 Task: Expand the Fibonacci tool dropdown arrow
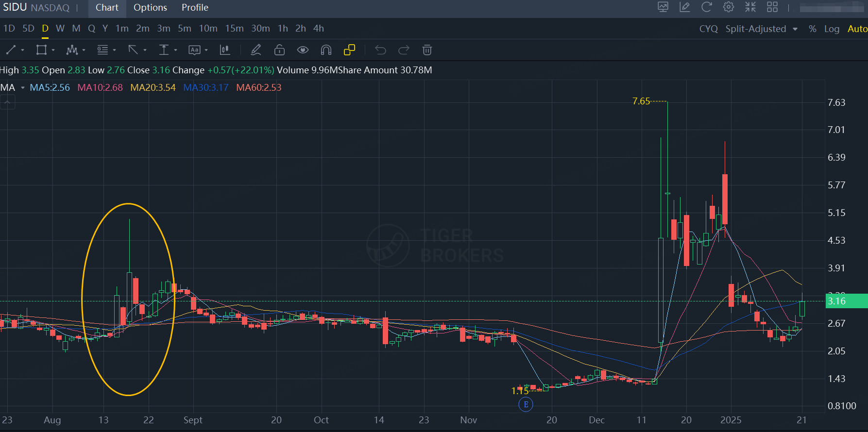[114, 50]
